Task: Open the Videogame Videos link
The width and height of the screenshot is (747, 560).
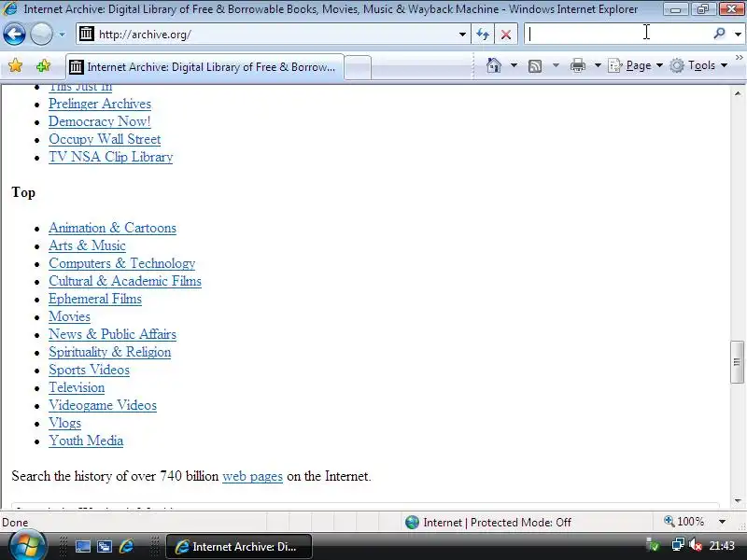Action: 103,405
